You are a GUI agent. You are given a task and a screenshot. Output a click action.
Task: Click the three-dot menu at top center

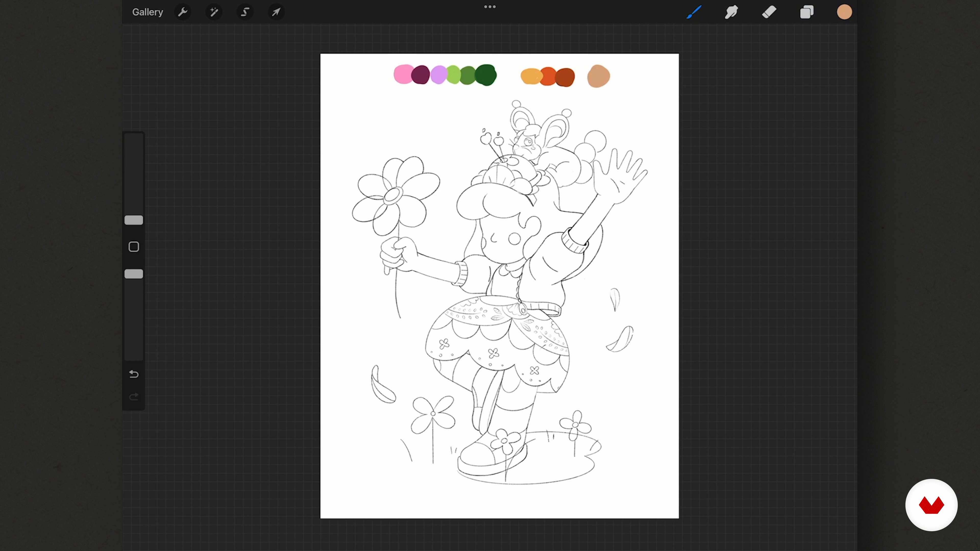490,7
